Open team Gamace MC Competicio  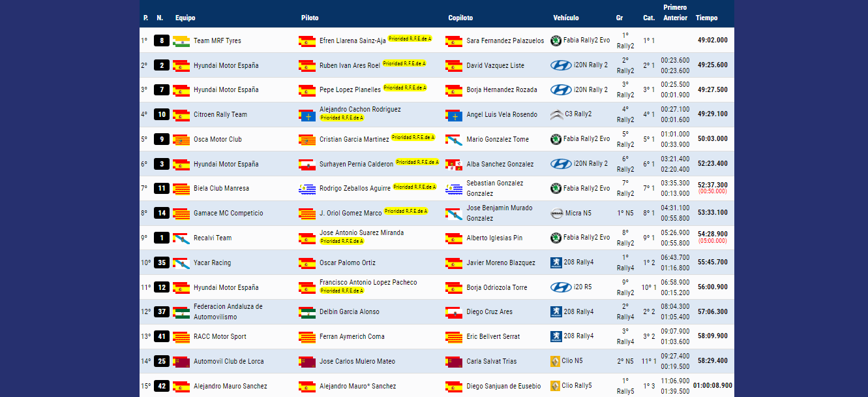point(228,213)
